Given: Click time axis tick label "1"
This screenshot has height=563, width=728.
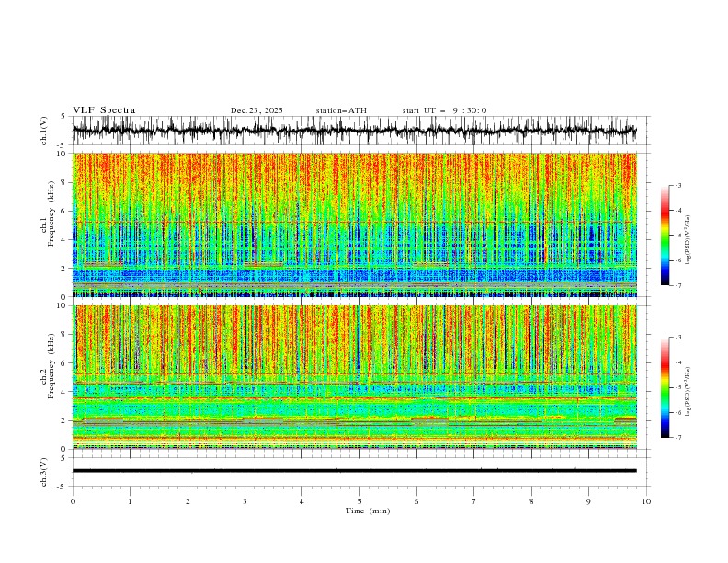Looking at the screenshot, I should pyautogui.click(x=130, y=501).
